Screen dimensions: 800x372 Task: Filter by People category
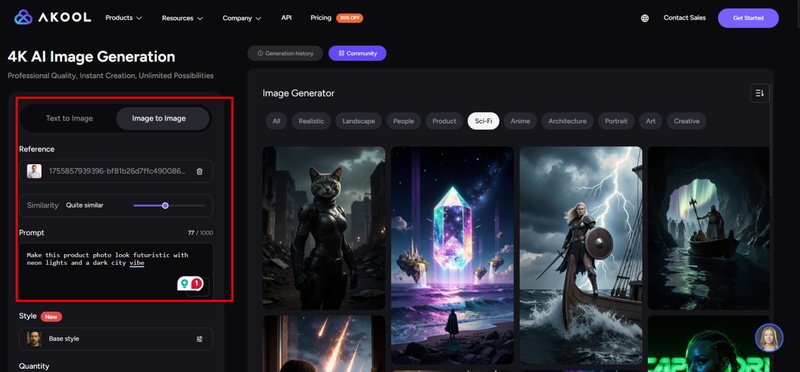[x=404, y=121]
